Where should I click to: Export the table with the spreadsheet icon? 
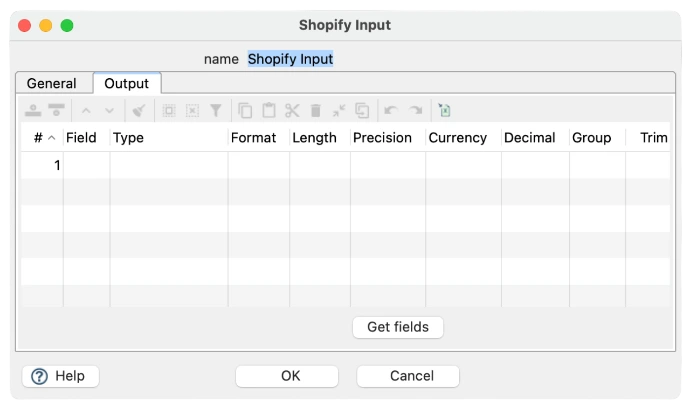tap(444, 110)
